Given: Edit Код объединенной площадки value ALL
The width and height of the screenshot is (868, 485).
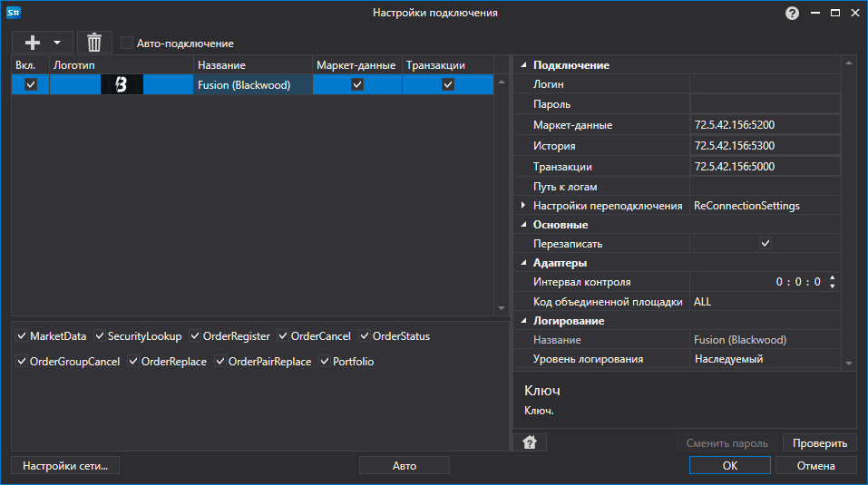Looking at the screenshot, I should [x=765, y=301].
